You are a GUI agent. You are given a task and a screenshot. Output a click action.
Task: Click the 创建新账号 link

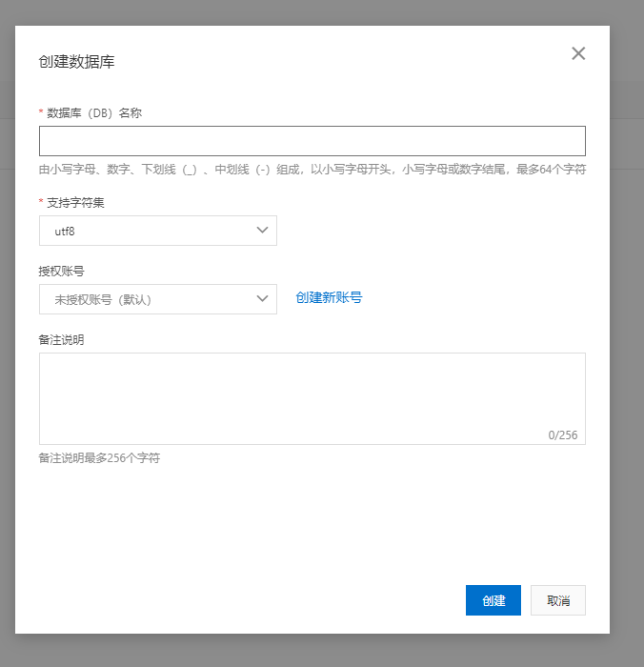pos(329,297)
